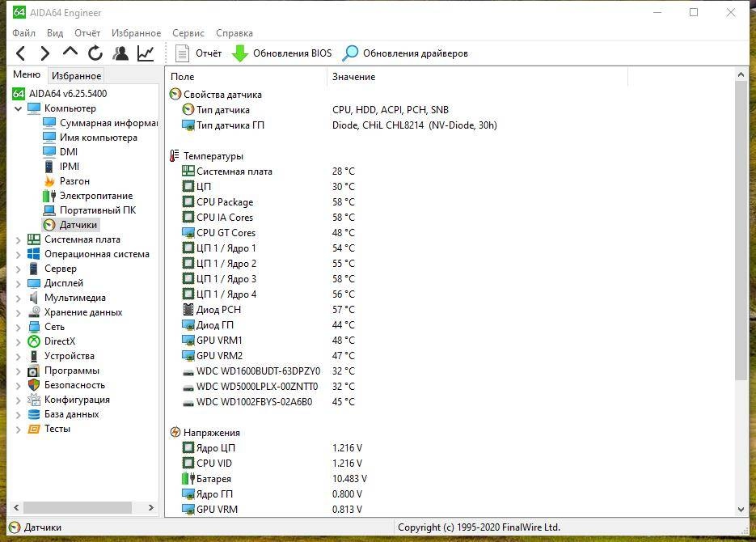Collapse the Компьютер tree node
This screenshot has height=542, width=756.
(x=18, y=108)
